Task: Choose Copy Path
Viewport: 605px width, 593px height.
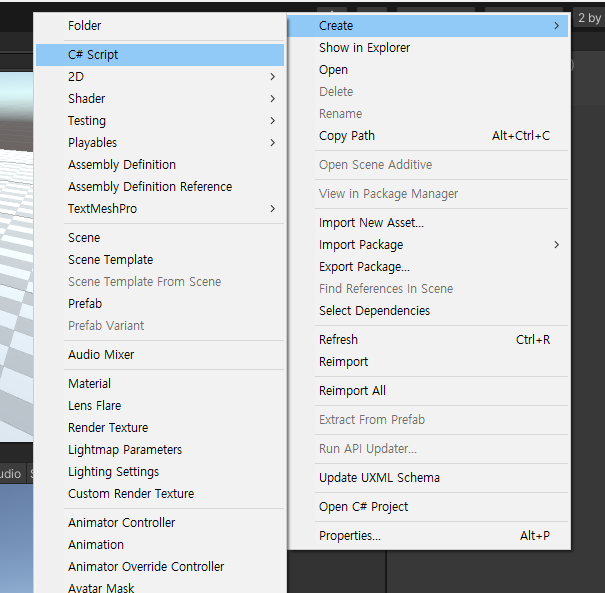Action: 428,136
